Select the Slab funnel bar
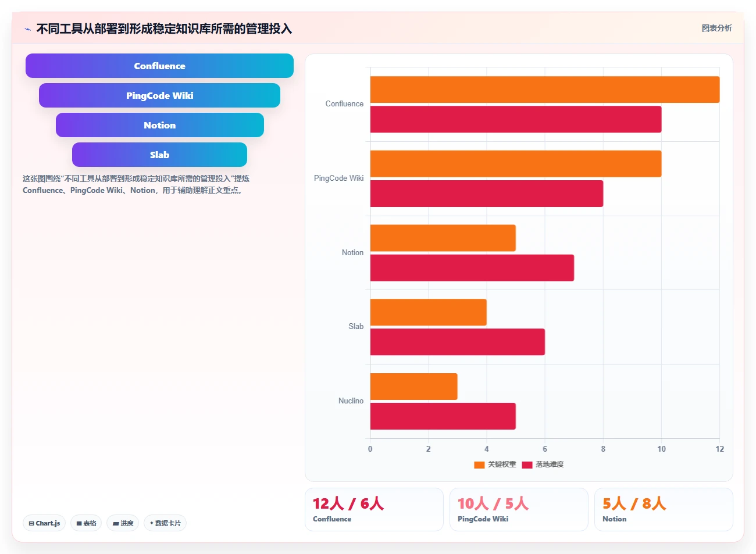756x554 pixels. [x=159, y=155]
